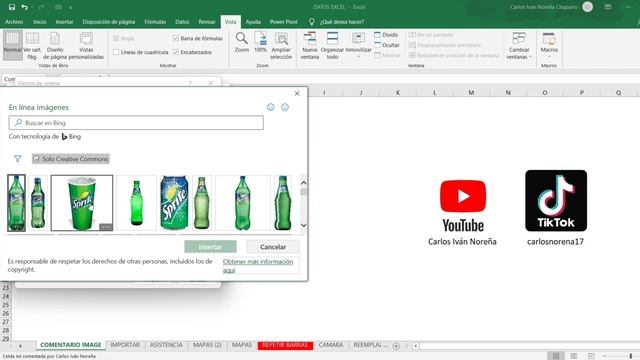The width and height of the screenshot is (640, 360).
Task: Open Disposición de página tab
Action: click(109, 22)
